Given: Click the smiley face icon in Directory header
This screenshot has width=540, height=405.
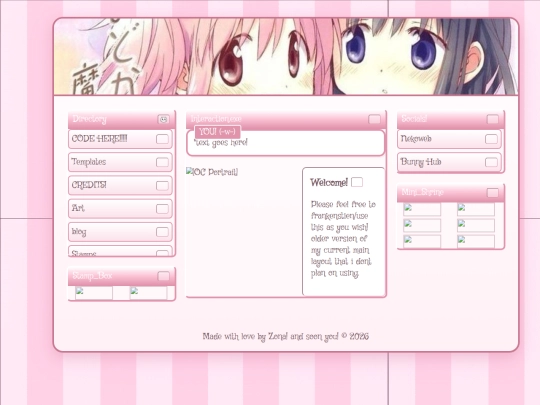Looking at the screenshot, I should pyautogui.click(x=163, y=119).
